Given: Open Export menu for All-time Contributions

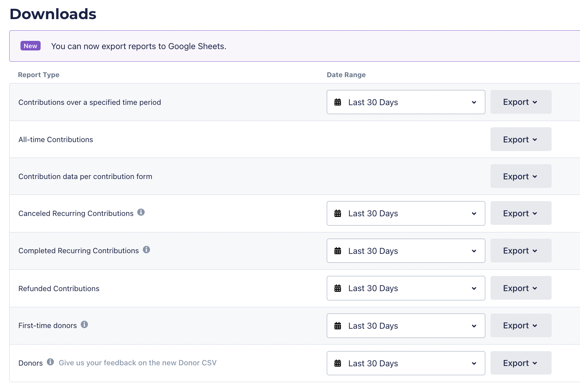Looking at the screenshot, I should tap(521, 139).
